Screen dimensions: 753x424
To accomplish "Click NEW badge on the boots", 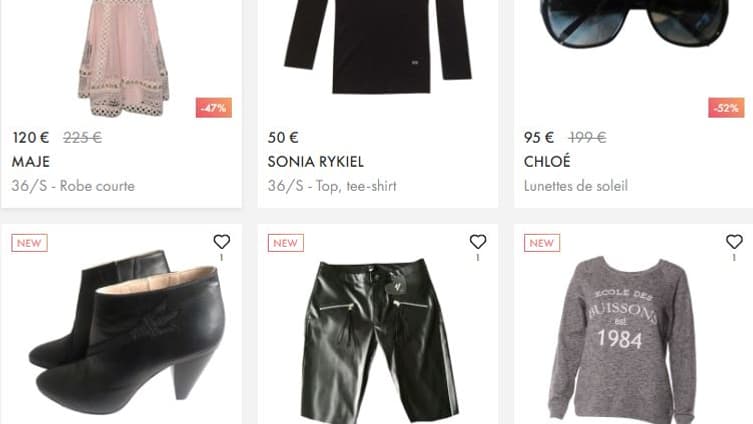I will 30,243.
